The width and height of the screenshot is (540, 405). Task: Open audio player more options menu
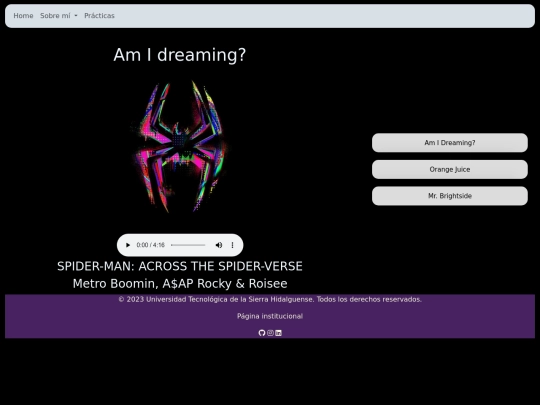point(232,245)
